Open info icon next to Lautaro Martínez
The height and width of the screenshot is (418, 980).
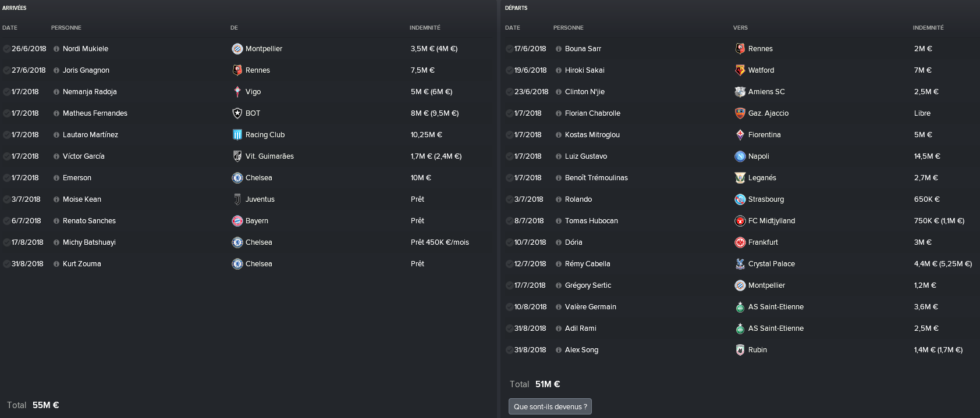[x=56, y=135]
